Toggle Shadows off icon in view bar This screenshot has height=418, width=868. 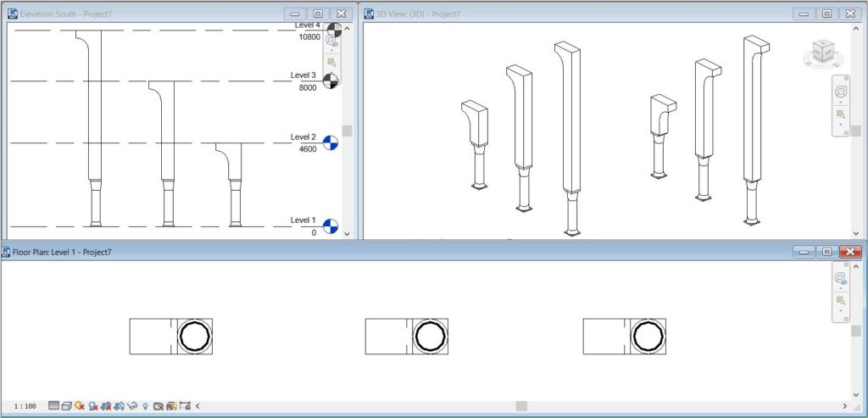(93, 406)
